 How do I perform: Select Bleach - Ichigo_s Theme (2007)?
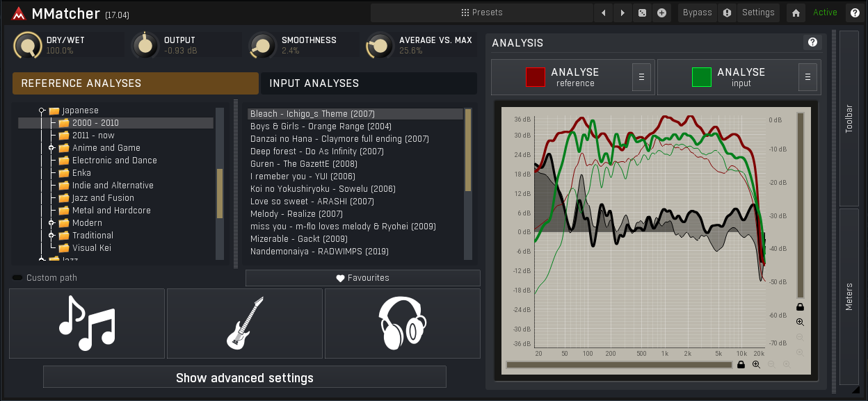(355, 114)
